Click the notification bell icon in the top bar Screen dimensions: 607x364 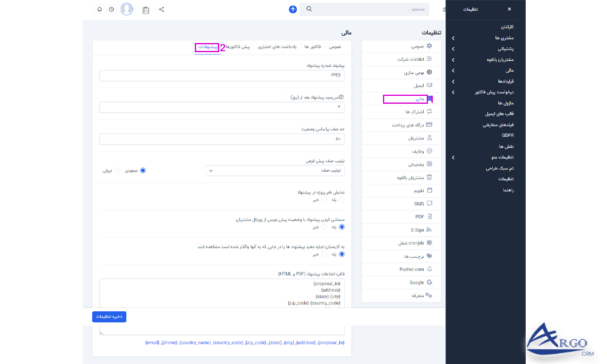coord(99,9)
